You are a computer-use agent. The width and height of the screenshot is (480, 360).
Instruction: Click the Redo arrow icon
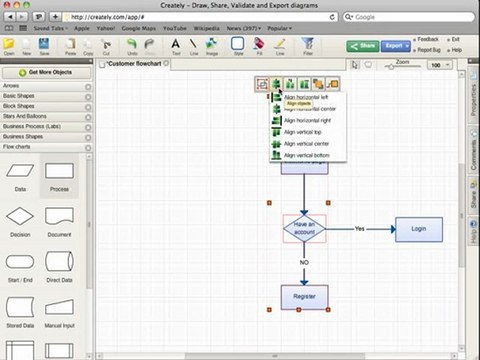(x=150, y=46)
